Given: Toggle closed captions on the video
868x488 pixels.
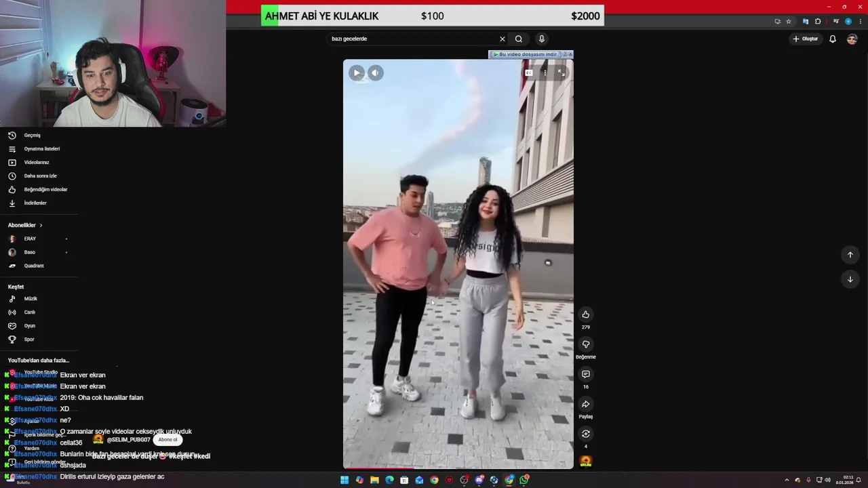Looking at the screenshot, I should click(529, 73).
